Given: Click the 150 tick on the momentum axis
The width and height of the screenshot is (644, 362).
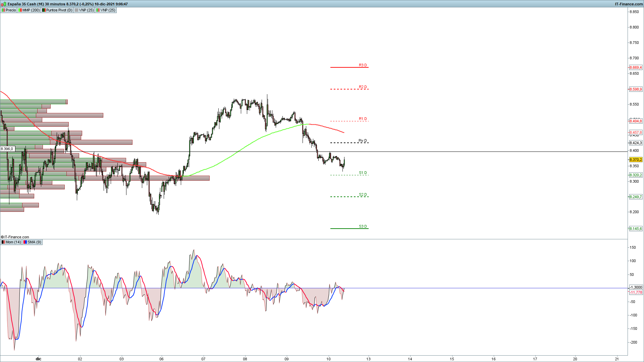Looking at the screenshot, I should pyautogui.click(x=633, y=247).
